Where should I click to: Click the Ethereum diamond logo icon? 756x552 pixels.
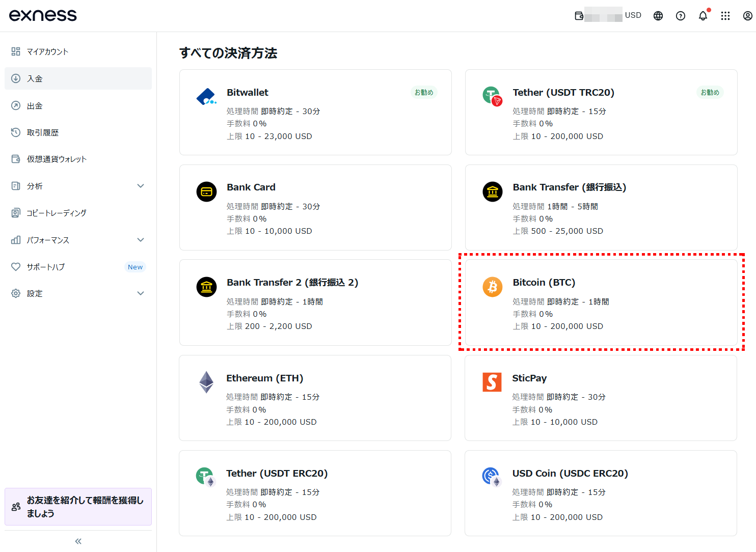tap(206, 382)
